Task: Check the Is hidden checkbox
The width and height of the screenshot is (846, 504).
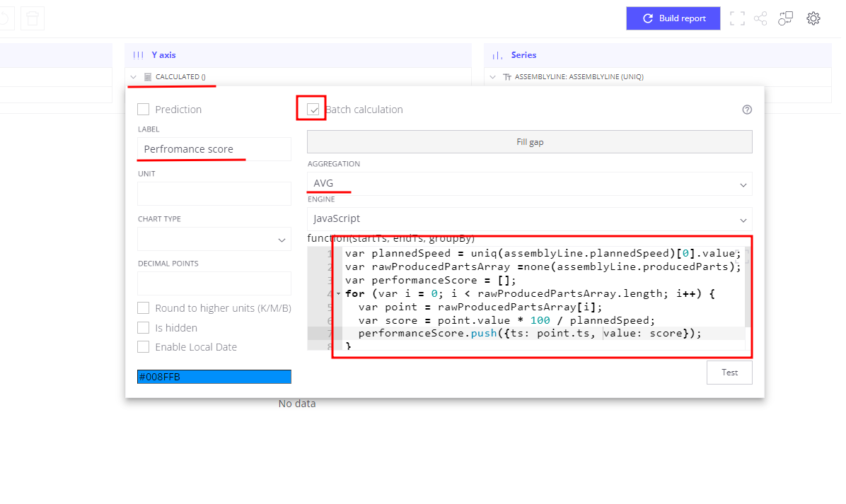Action: [144, 328]
